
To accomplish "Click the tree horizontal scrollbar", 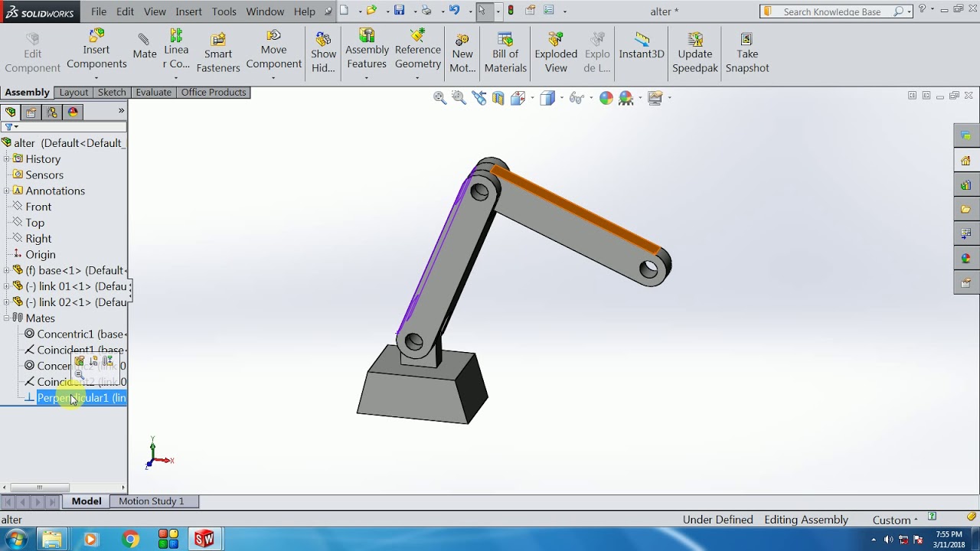I will pos(38,487).
